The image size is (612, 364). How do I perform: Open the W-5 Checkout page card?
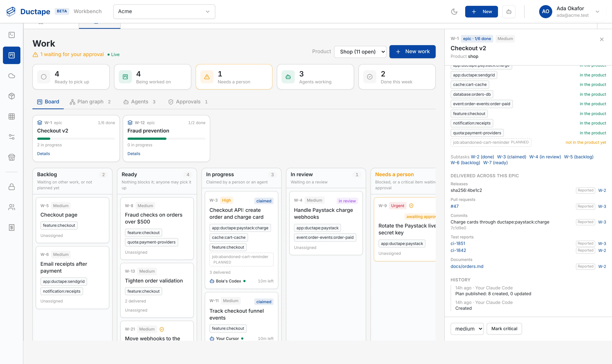pos(72,220)
